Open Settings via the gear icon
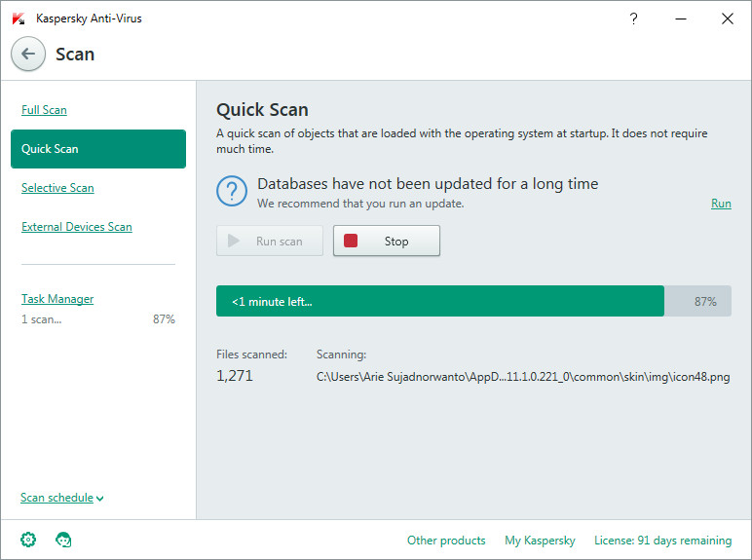Image resolution: width=752 pixels, height=560 pixels. tap(28, 540)
